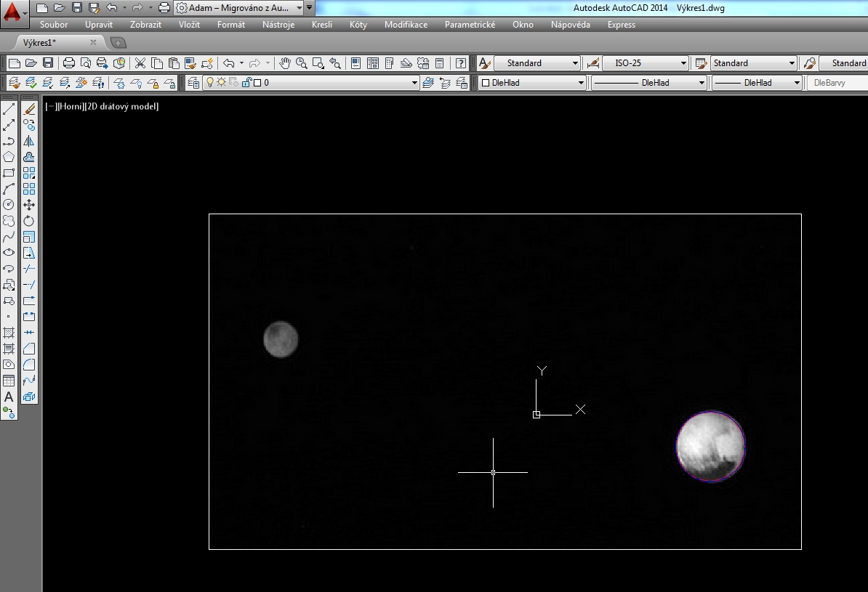Select the large Pluto image in drawing
868x592 pixels.
click(x=710, y=446)
